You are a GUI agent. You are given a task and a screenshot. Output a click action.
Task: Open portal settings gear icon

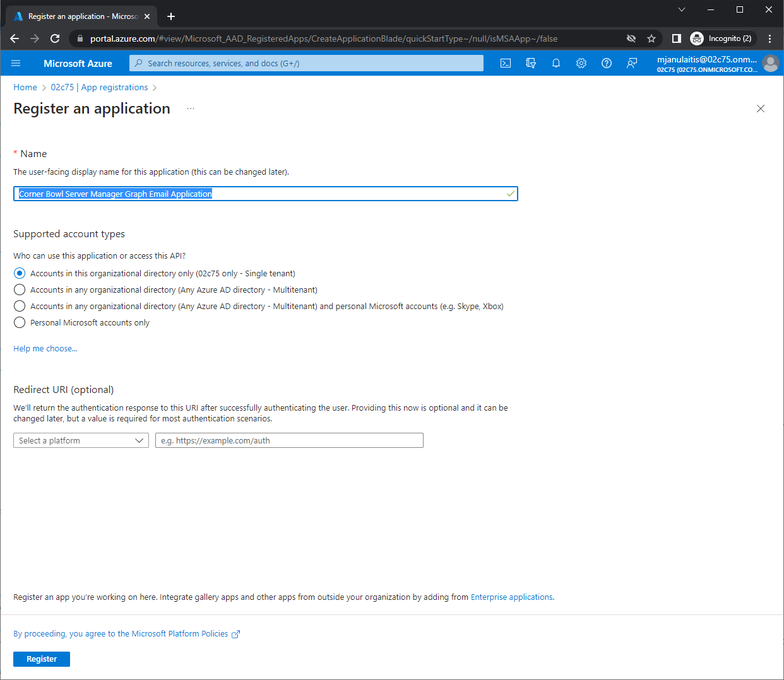coord(581,63)
